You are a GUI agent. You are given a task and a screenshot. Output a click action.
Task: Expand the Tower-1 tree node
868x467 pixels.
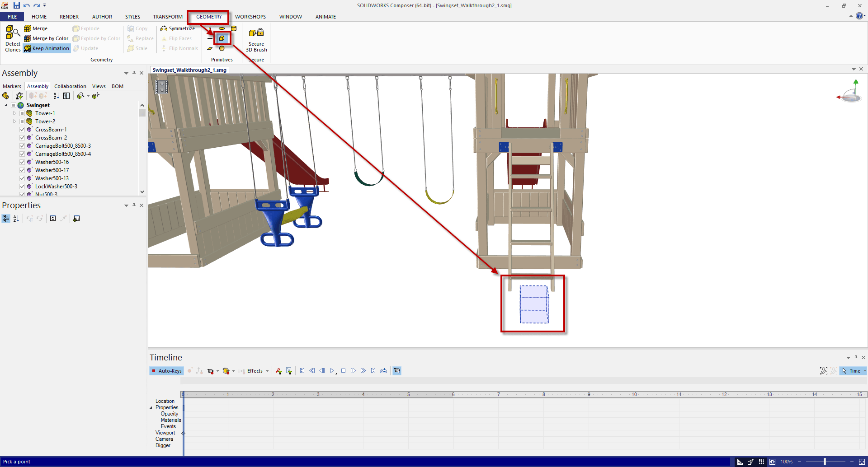coord(14,113)
